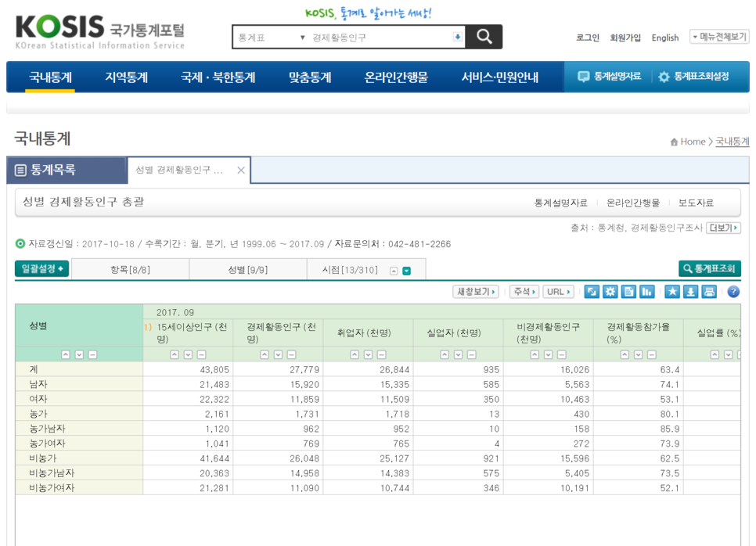Print the table using printer icon
This screenshot has height=546, width=756.
coord(709,292)
